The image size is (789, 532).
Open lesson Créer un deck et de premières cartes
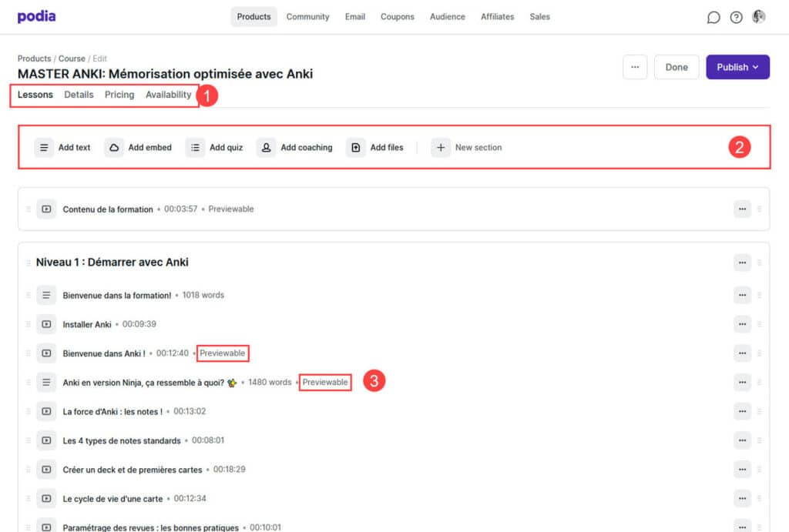coord(133,470)
